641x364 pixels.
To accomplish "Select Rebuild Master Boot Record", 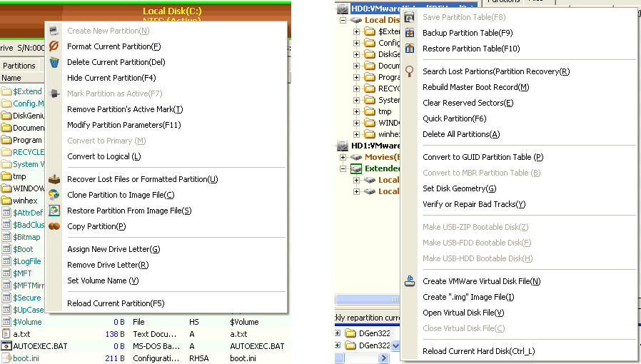I will coord(475,87).
